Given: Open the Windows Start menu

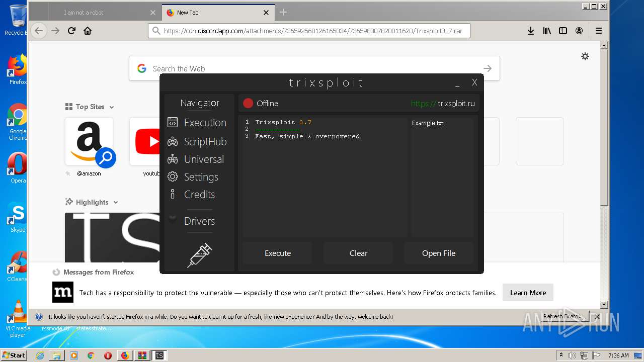Looking at the screenshot, I should [x=14, y=355].
